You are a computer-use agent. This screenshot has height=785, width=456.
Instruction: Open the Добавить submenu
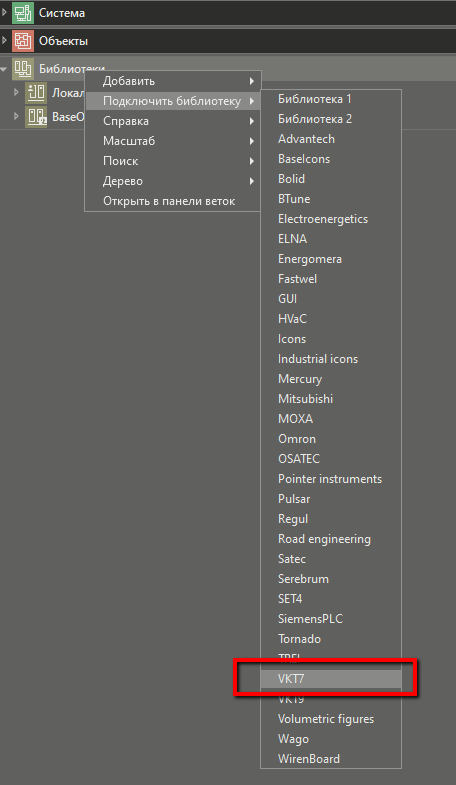[173, 81]
